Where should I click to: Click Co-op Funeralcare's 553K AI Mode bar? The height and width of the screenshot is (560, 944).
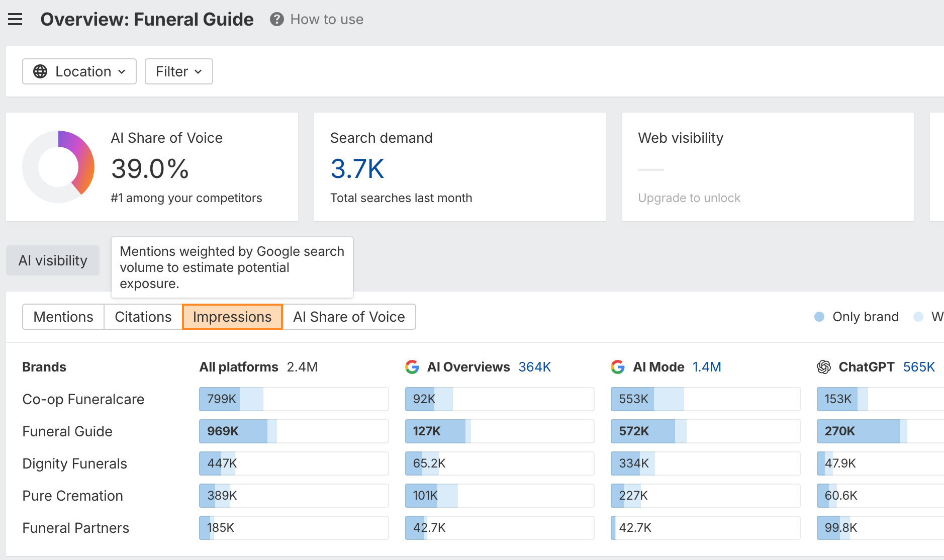pos(705,399)
